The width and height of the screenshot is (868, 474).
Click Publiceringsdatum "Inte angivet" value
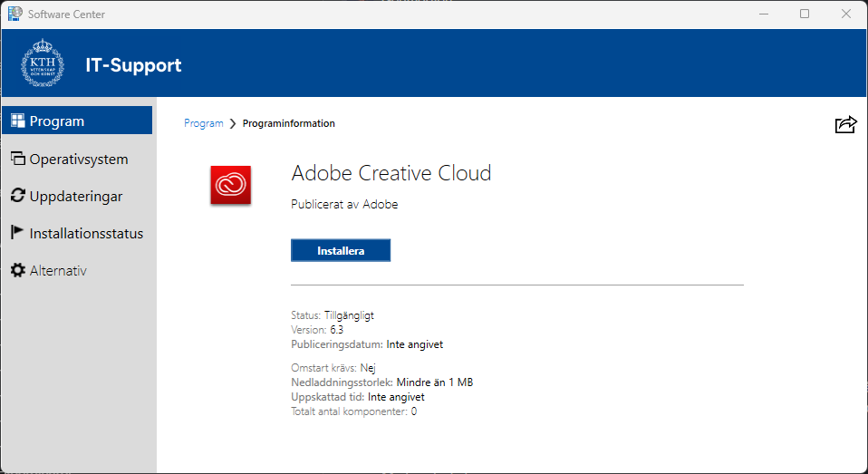point(415,344)
